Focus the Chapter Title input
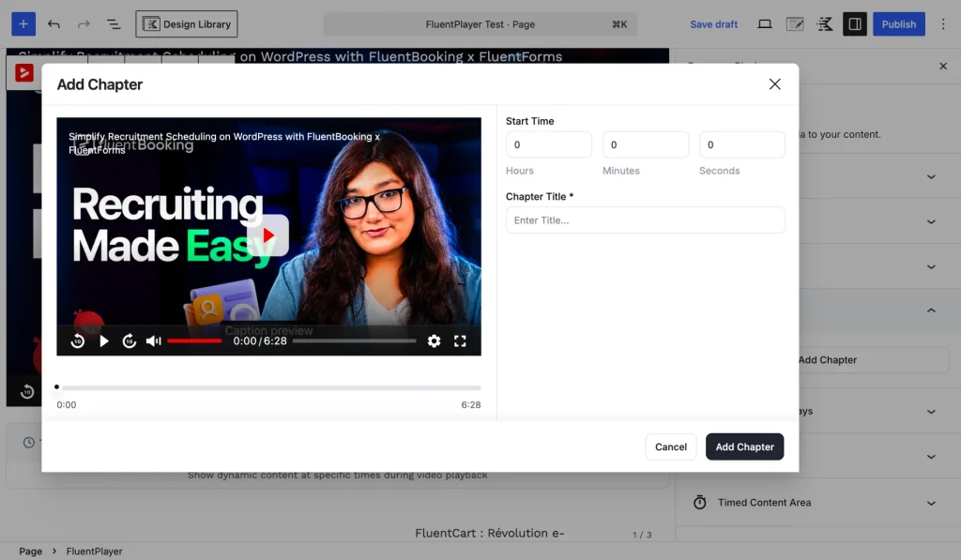The image size is (961, 560). (646, 219)
